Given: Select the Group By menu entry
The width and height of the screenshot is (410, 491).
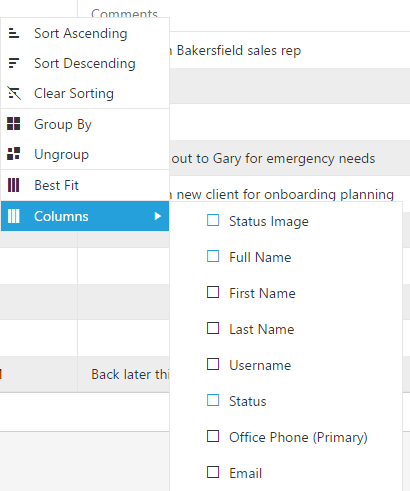Looking at the screenshot, I should (x=85, y=124).
